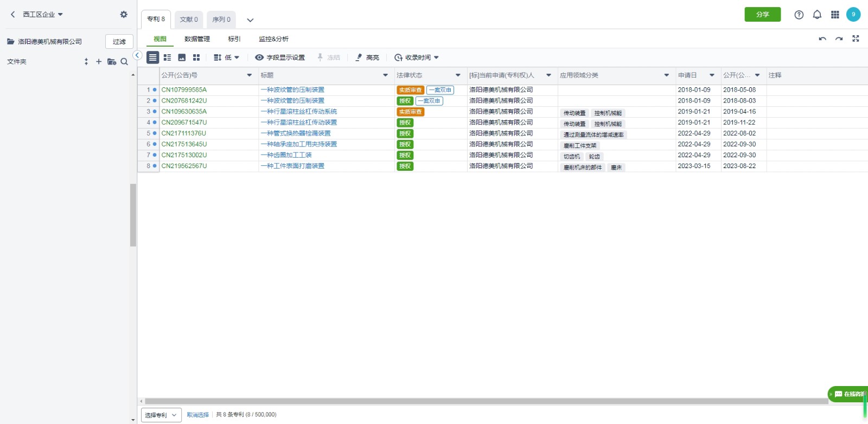
Task: Select the 专利 8 tab
Action: [x=156, y=19]
